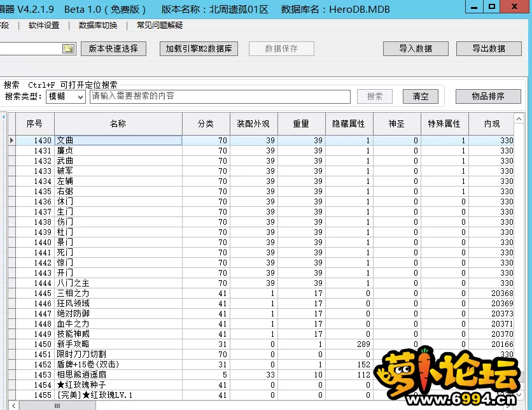Click the vertical scrollbar up arrow
This screenshot has height=410, width=532.
coord(519,119)
